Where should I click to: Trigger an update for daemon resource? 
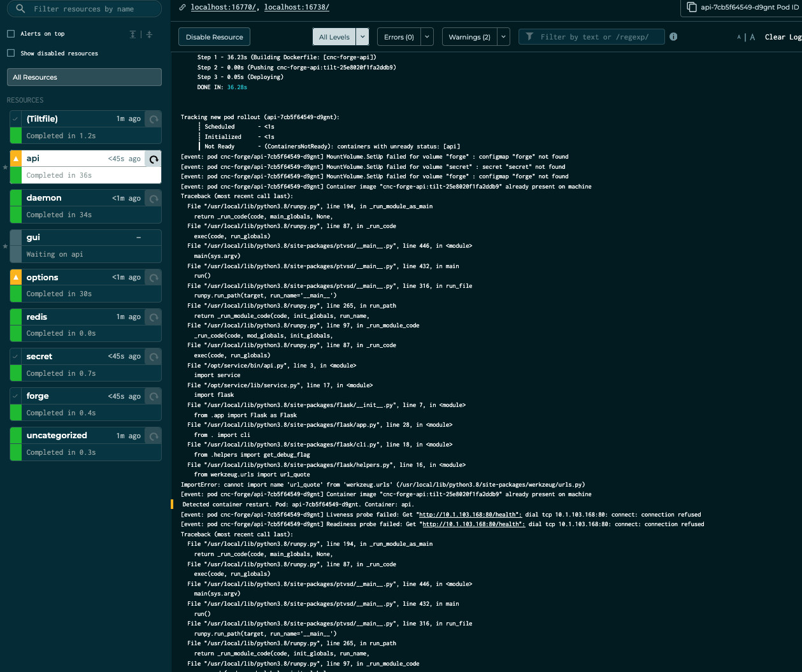pyautogui.click(x=154, y=199)
